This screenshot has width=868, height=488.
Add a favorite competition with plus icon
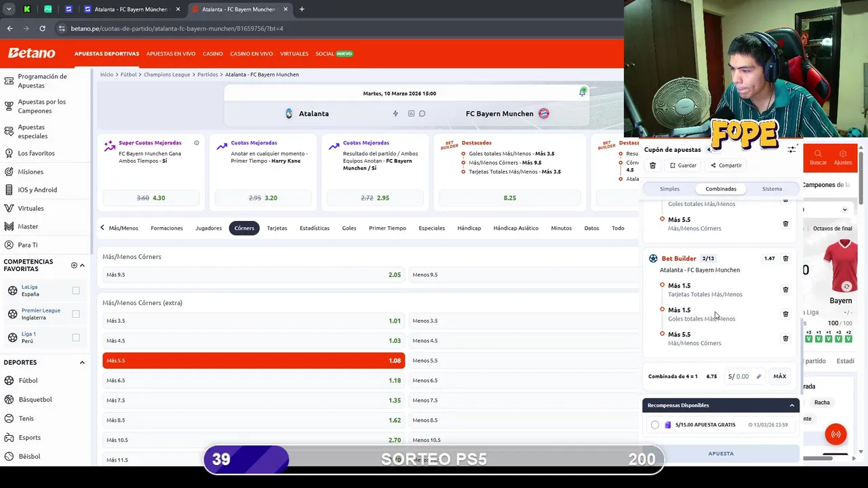[74, 265]
